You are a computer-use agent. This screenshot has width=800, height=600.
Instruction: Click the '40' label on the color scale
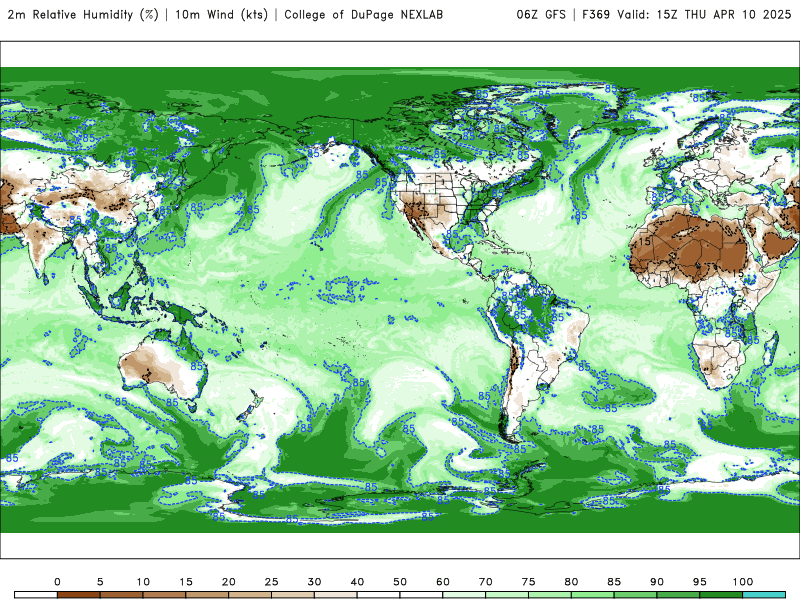[357, 582]
